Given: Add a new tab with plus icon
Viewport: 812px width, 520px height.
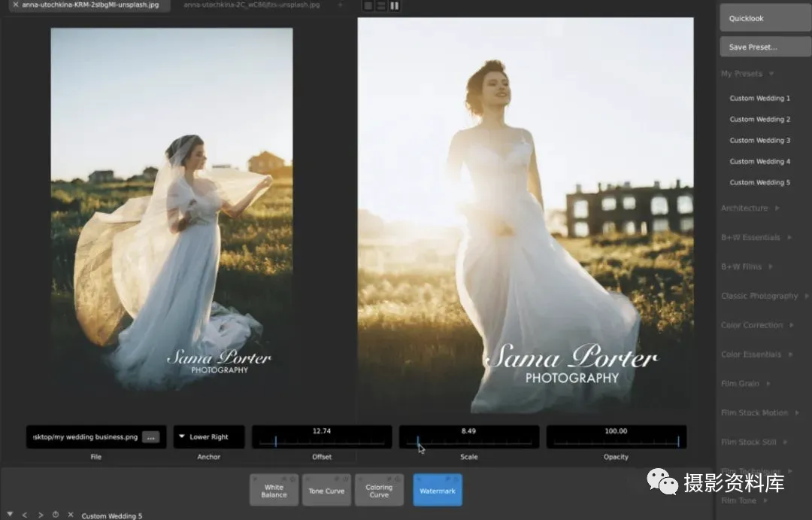Looking at the screenshot, I should (341, 5).
